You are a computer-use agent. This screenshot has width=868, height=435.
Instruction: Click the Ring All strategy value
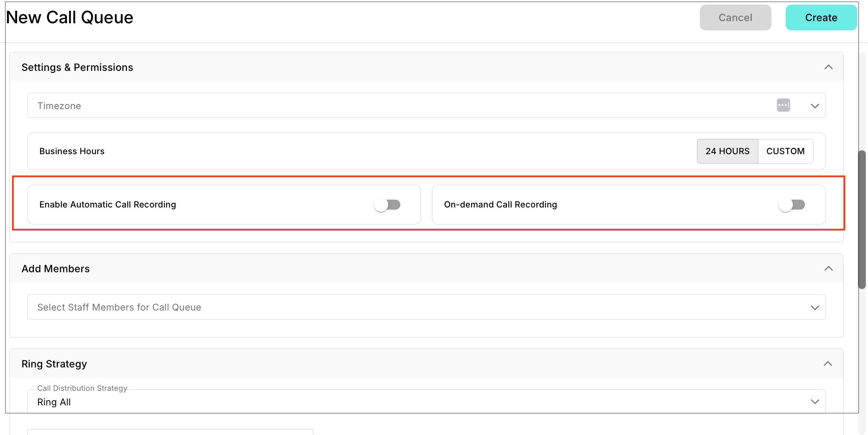click(54, 402)
